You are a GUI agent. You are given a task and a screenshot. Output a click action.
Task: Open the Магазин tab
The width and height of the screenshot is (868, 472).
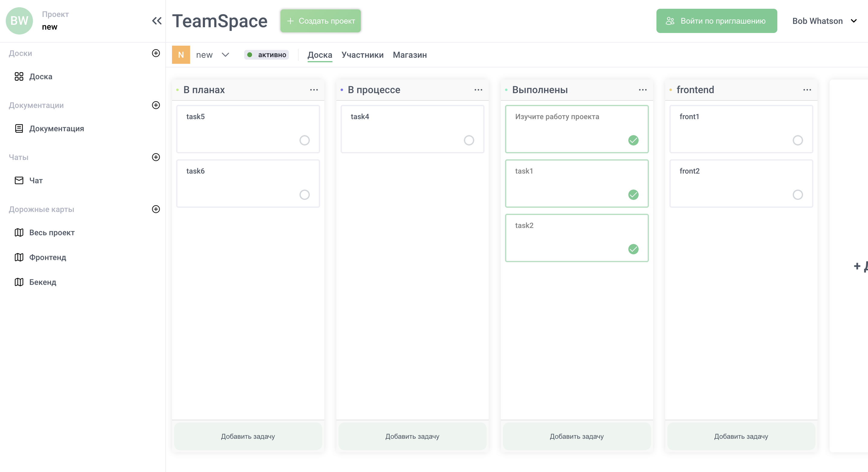410,55
